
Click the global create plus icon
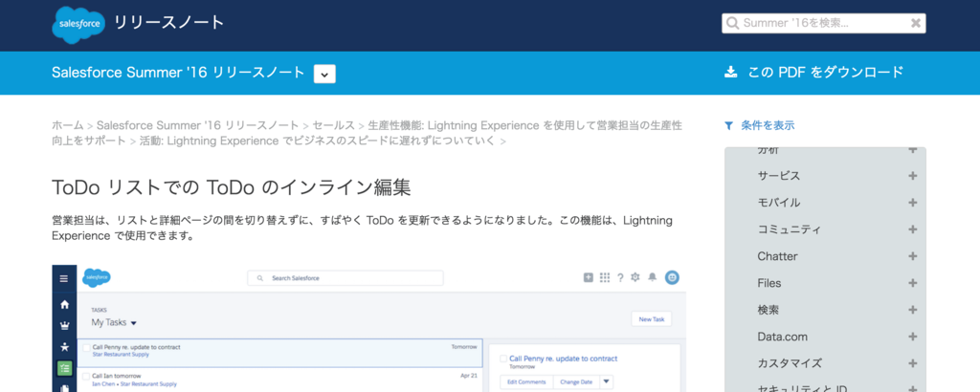589,278
